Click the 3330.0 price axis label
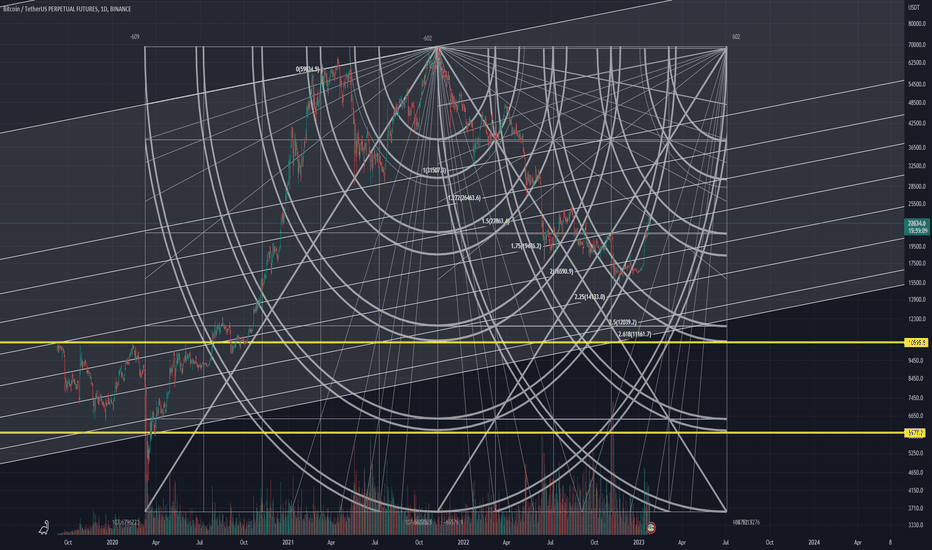Screen dimensions: 932x550 click(915, 525)
